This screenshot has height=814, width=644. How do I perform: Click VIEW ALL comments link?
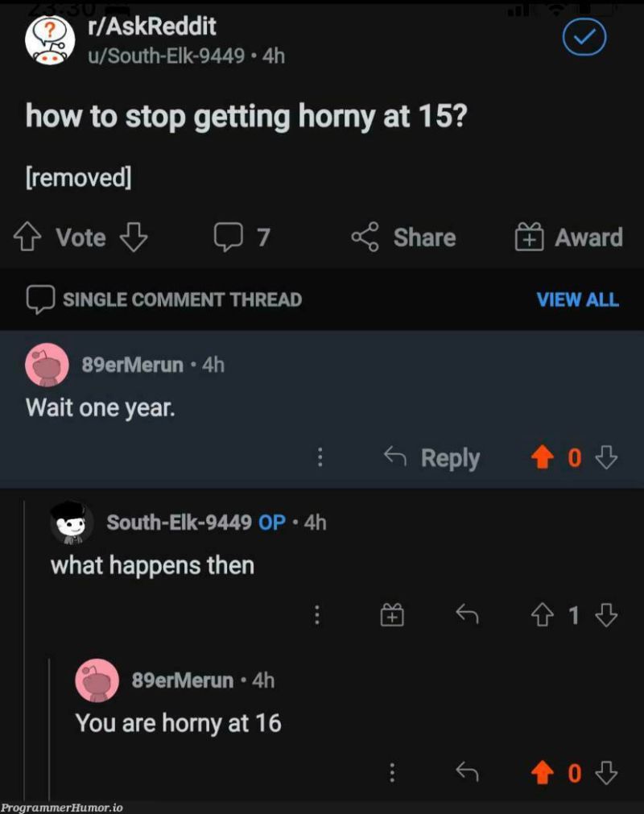(577, 300)
